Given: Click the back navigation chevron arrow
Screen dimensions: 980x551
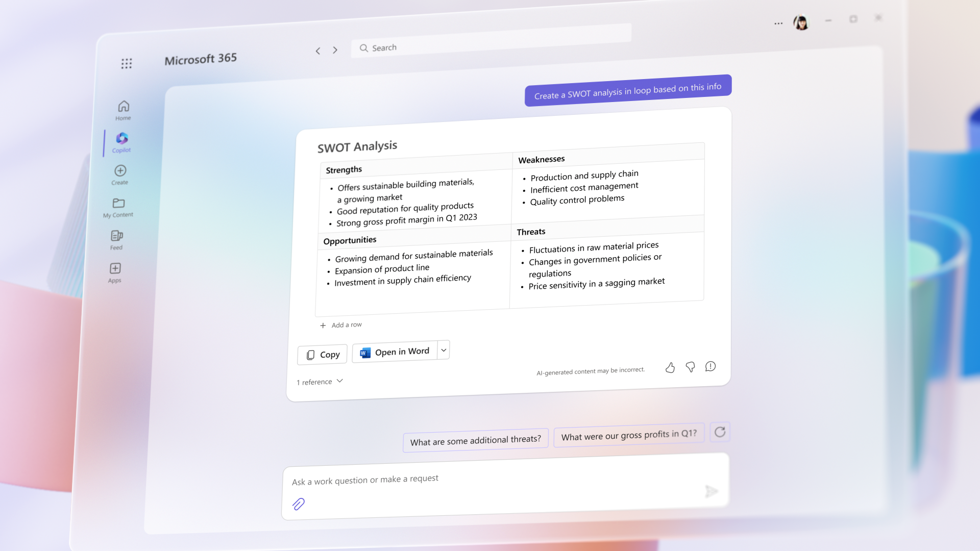Looking at the screenshot, I should [317, 49].
